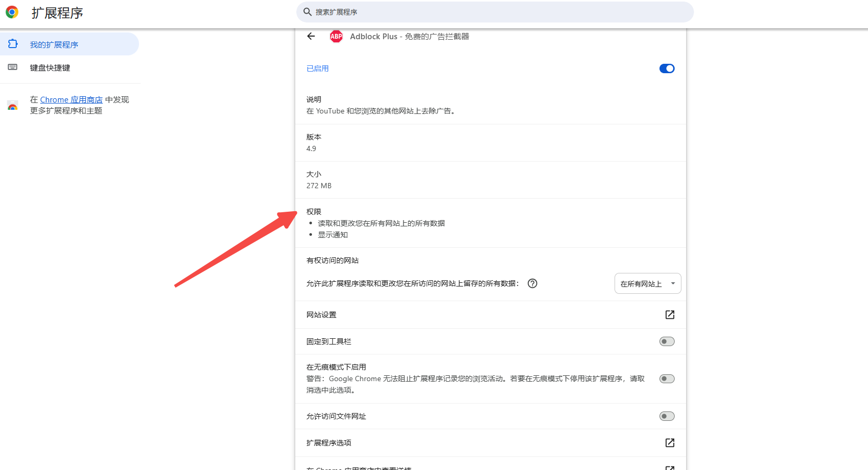Go back with the left arrow
This screenshot has height=470, width=868.
coord(311,36)
